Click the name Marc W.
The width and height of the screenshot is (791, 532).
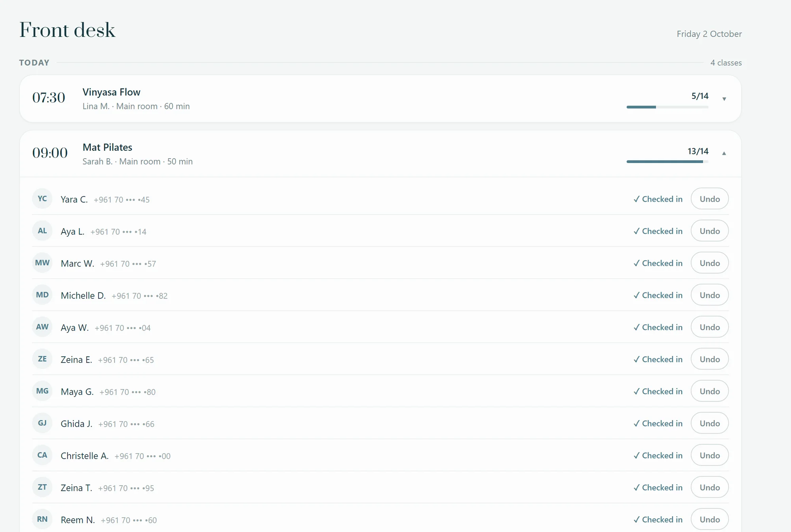[78, 263]
